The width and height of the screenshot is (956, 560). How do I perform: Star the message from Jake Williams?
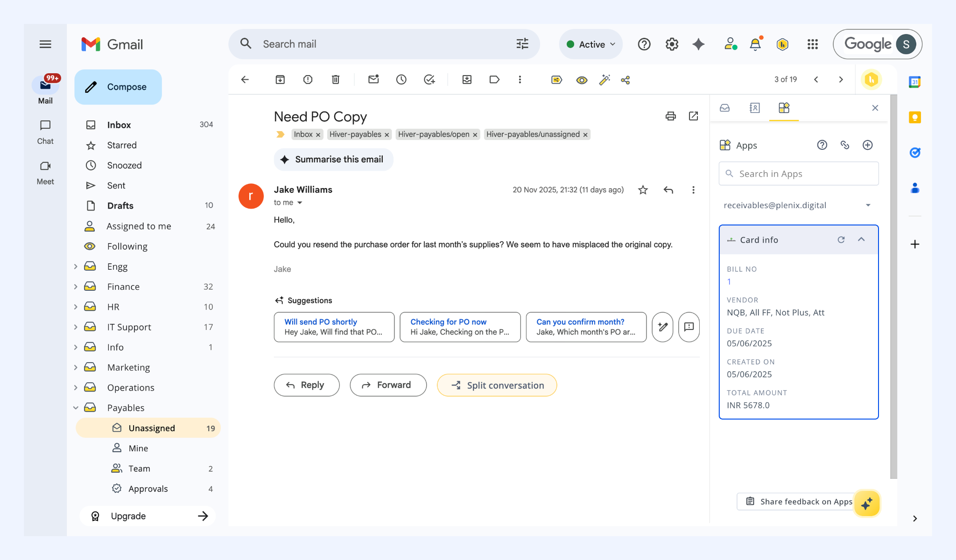(643, 190)
